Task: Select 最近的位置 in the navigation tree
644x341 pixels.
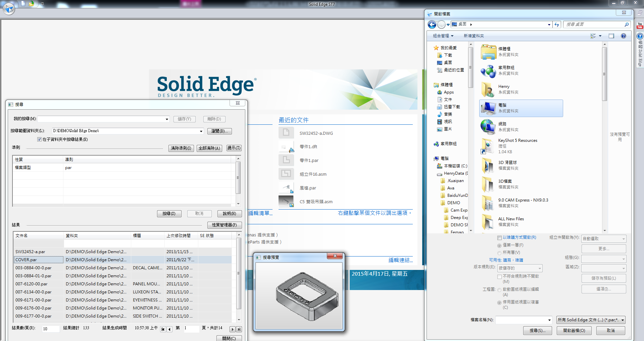Action: pos(454,70)
